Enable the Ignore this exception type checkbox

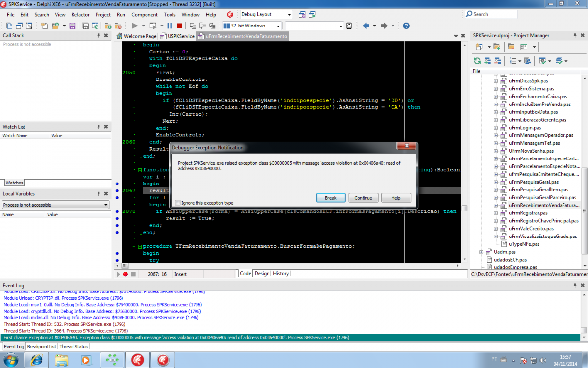pos(177,203)
